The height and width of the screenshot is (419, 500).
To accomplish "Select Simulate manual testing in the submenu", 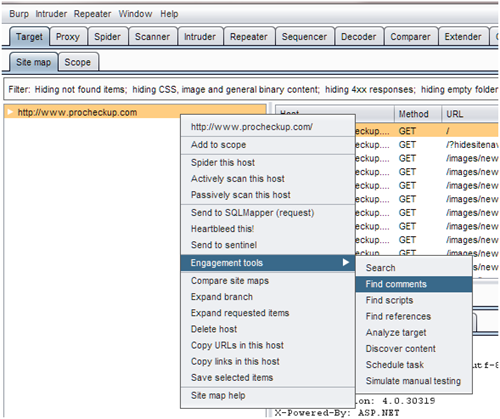I will click(x=414, y=381).
